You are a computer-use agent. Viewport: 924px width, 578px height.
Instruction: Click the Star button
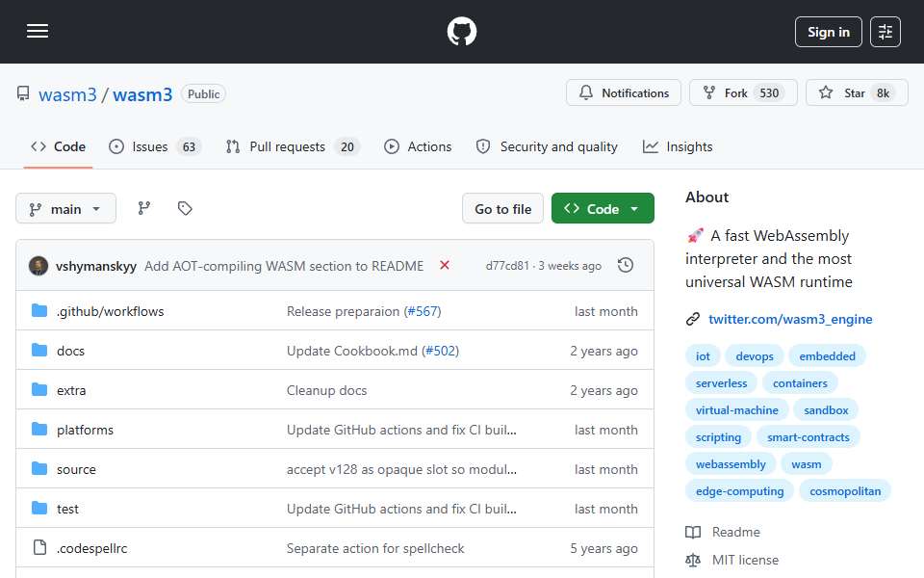857,93
